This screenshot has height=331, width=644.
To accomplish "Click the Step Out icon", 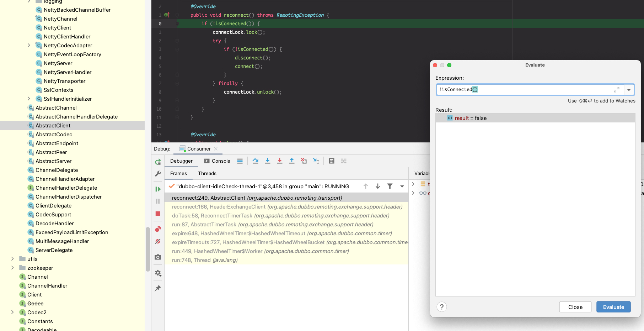I will click(x=292, y=161).
